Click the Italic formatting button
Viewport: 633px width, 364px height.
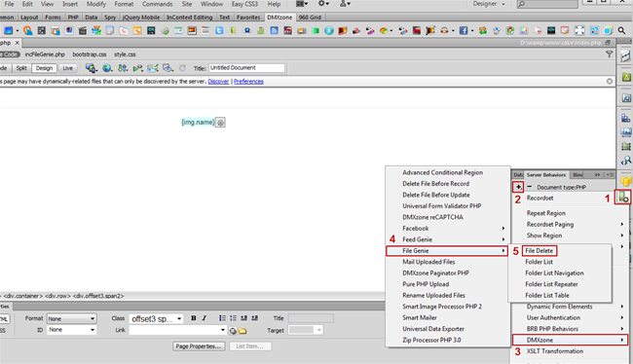coord(205,318)
